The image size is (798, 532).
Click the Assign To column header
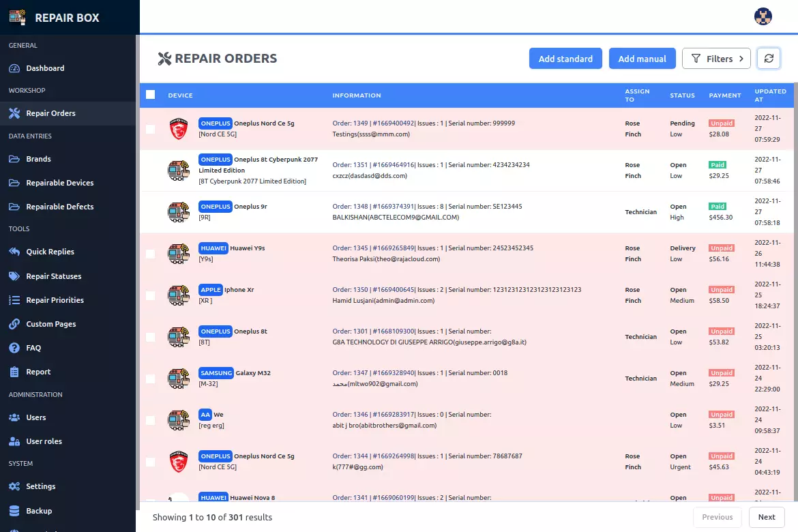coord(637,95)
